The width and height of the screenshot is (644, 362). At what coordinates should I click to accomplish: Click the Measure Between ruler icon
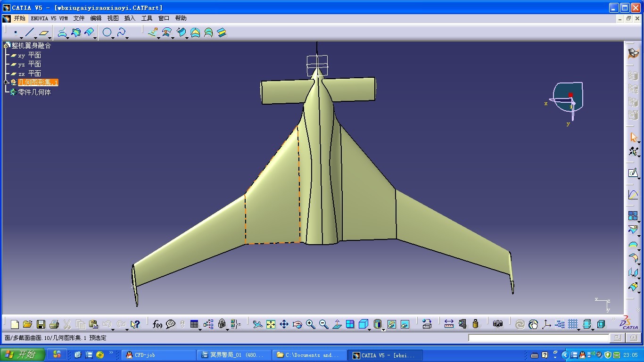click(449, 324)
